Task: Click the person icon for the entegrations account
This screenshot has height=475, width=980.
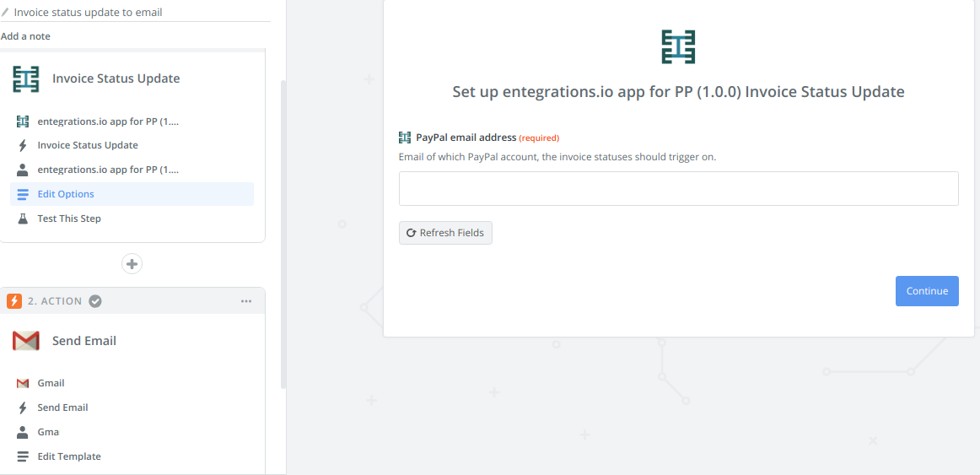Action: click(x=23, y=170)
